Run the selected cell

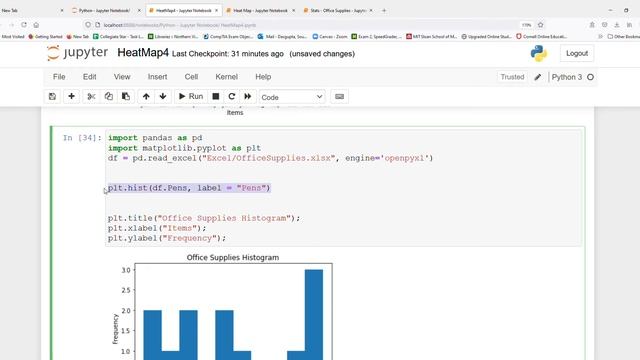[191, 97]
